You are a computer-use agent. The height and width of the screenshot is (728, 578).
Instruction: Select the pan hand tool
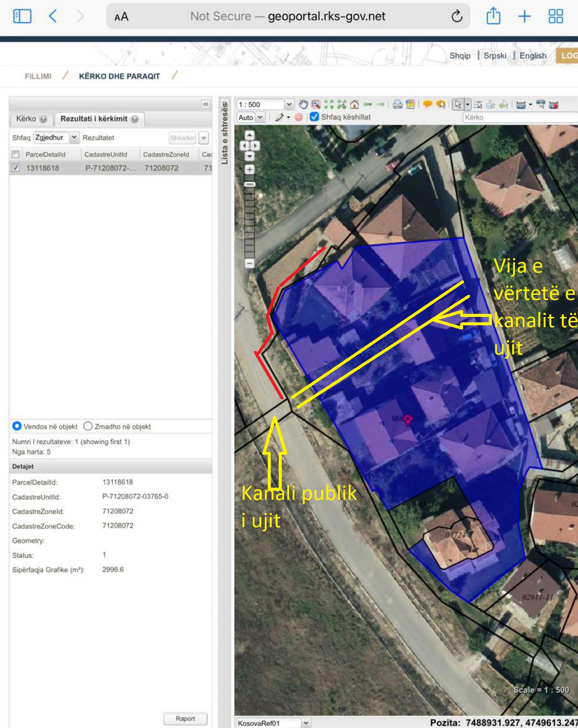(303, 104)
